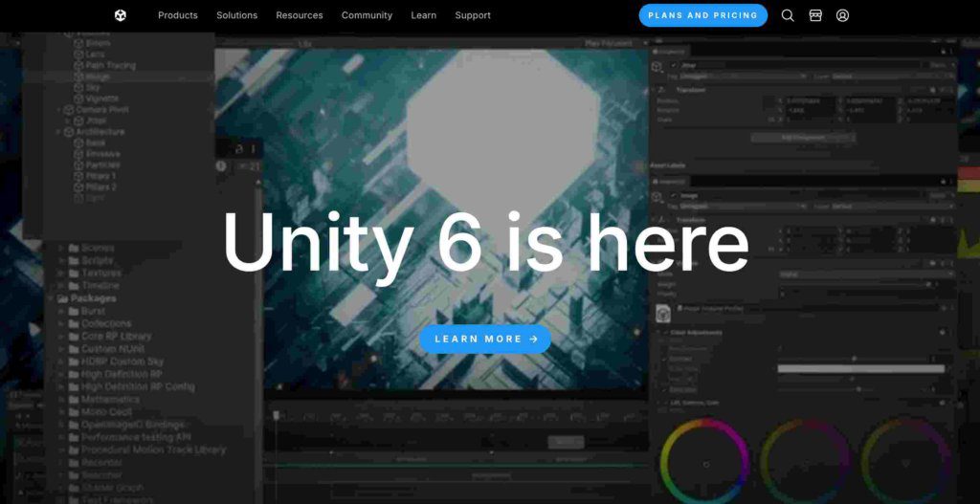980x504 pixels.
Task: Open the Learn menu
Action: 424,15
